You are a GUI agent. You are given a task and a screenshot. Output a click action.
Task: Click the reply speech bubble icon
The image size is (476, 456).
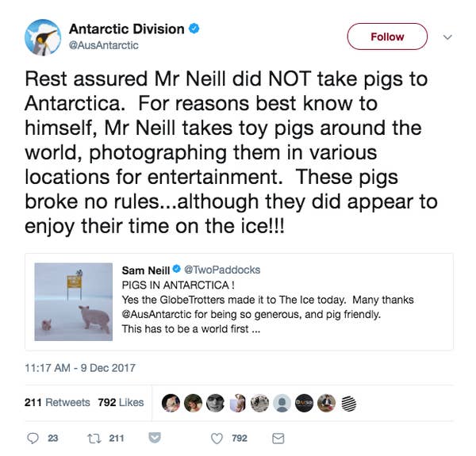tap(33, 438)
